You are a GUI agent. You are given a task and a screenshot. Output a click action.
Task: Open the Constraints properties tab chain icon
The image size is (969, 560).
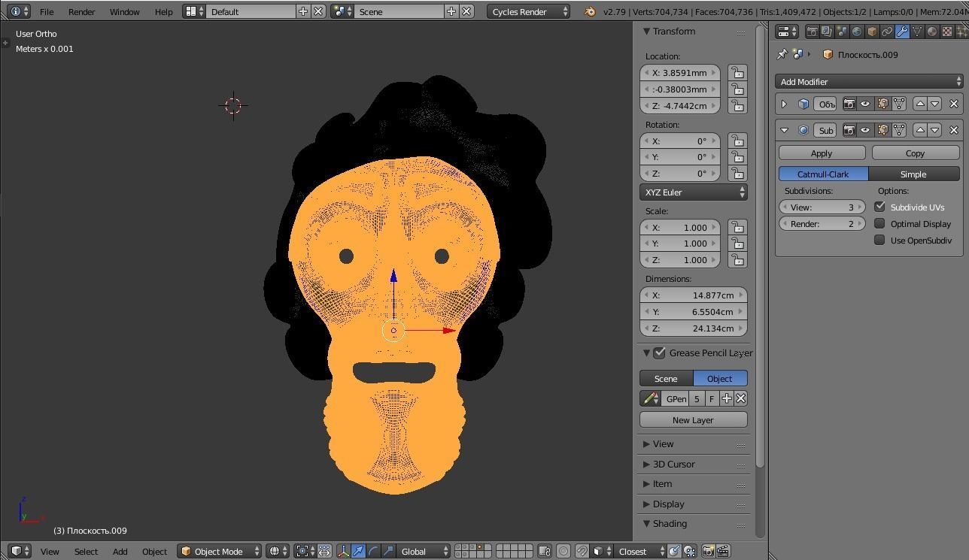[x=887, y=32]
